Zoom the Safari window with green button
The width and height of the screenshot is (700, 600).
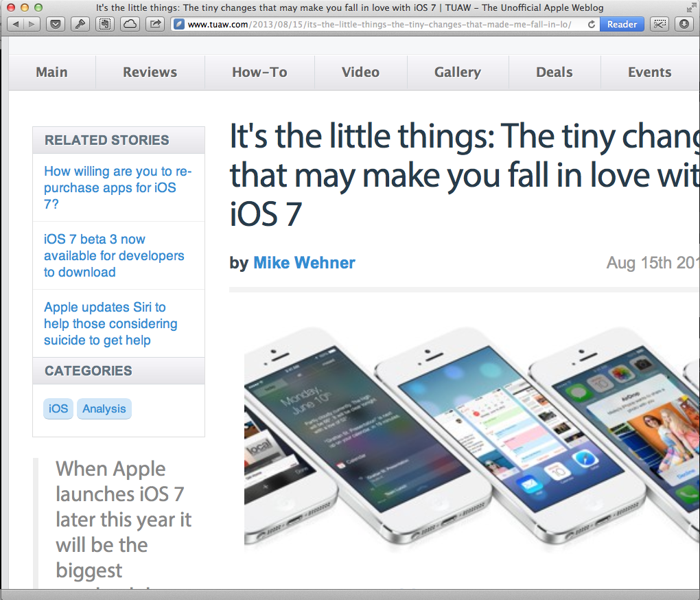[x=38, y=8]
